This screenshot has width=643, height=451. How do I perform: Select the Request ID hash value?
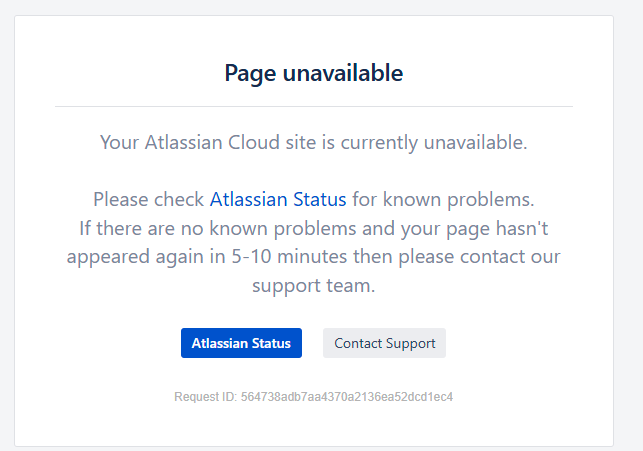(347, 397)
